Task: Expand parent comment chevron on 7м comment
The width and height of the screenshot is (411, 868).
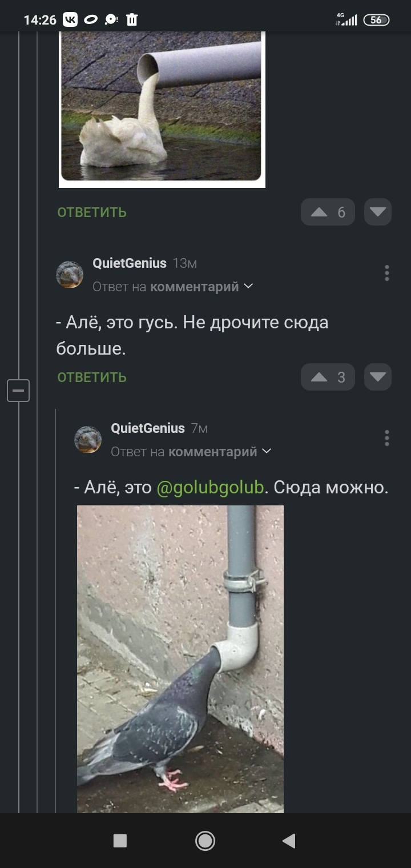Action: (x=266, y=451)
